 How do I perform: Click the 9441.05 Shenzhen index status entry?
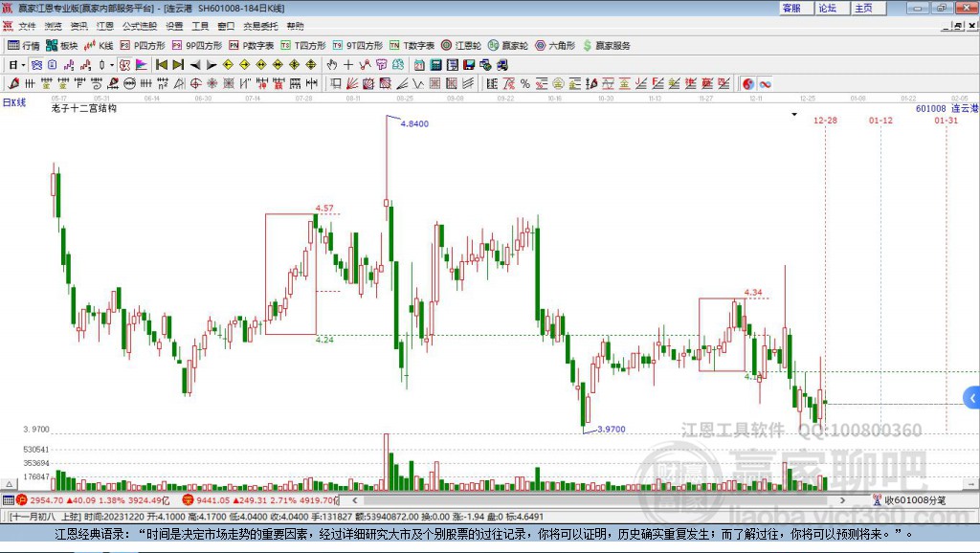click(x=260, y=500)
